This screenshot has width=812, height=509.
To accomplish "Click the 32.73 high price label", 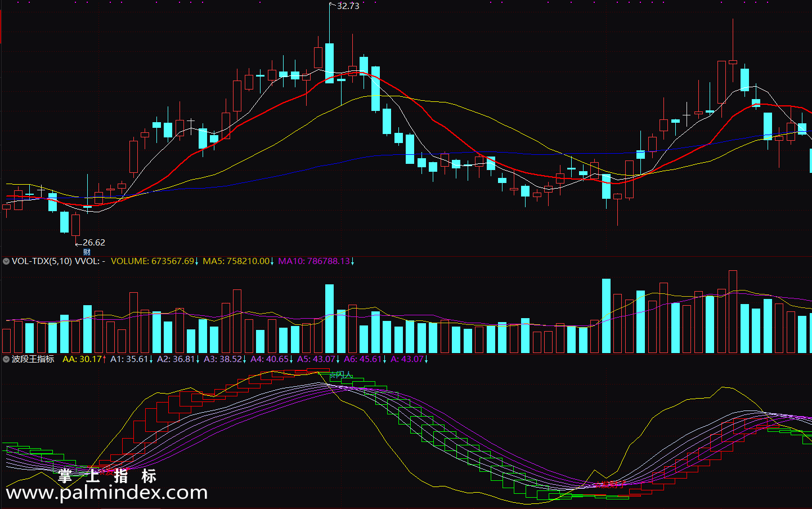I will [348, 6].
